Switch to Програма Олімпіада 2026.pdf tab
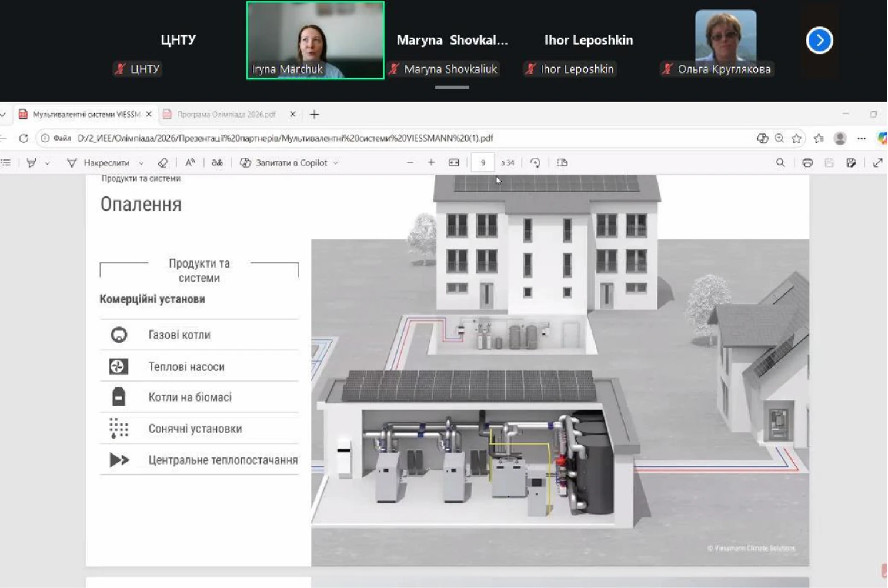The width and height of the screenshot is (888, 588). tap(226, 115)
